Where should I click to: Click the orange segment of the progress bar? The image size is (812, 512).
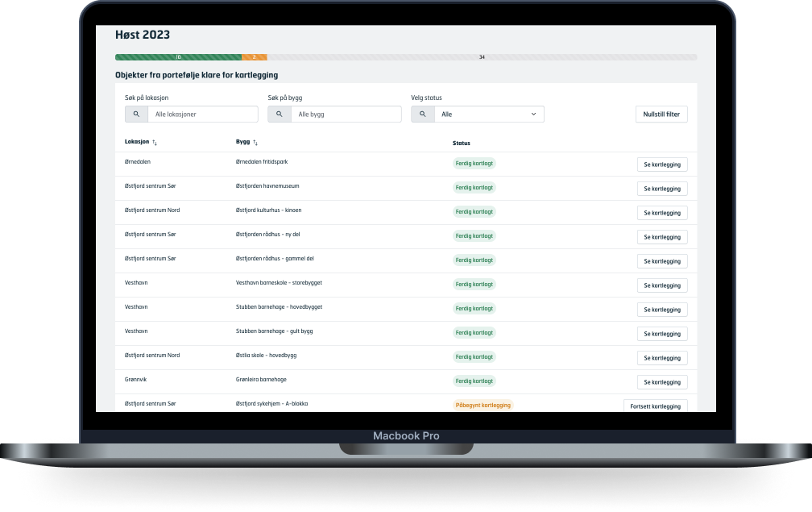pos(254,57)
